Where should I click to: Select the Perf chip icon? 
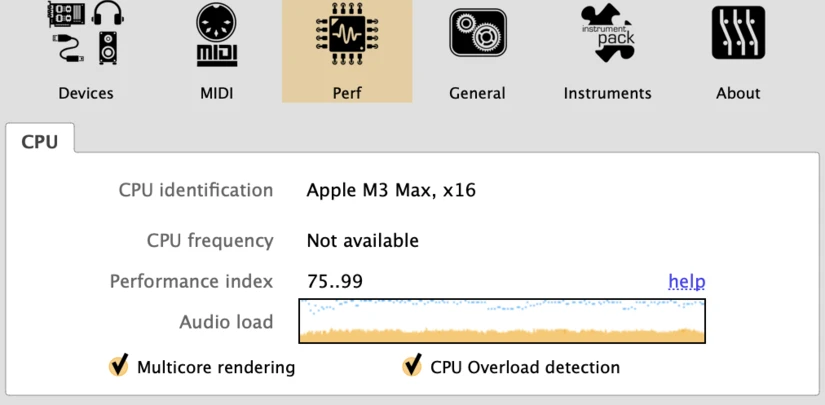pyautogui.click(x=346, y=33)
